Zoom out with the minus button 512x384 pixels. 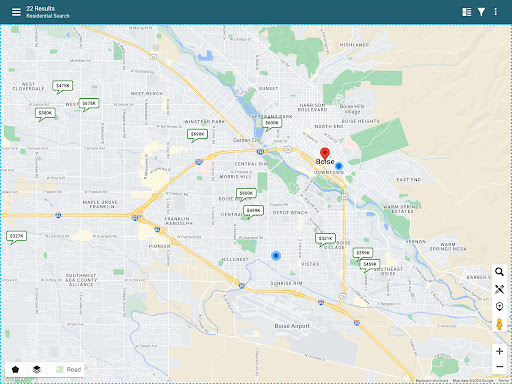click(499, 367)
